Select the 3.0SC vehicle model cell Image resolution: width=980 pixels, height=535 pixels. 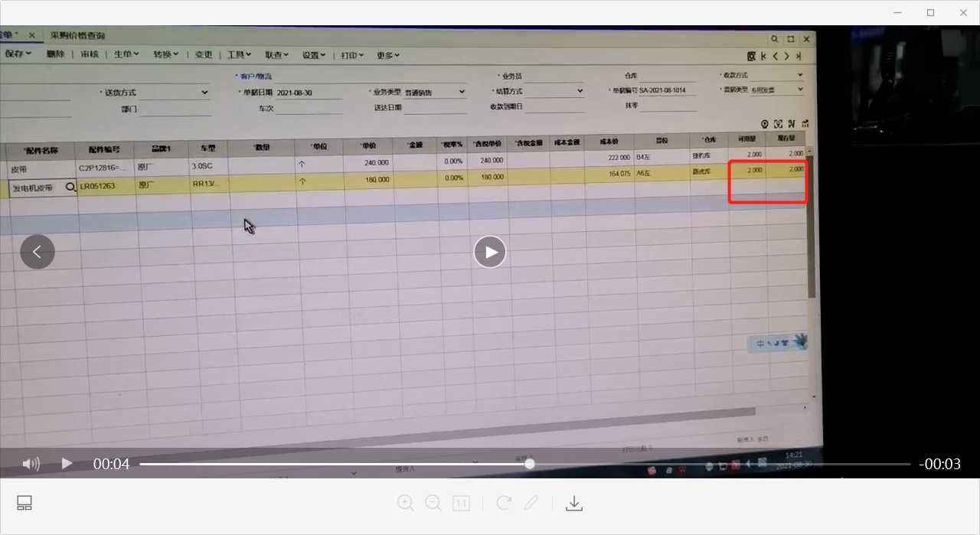point(209,165)
